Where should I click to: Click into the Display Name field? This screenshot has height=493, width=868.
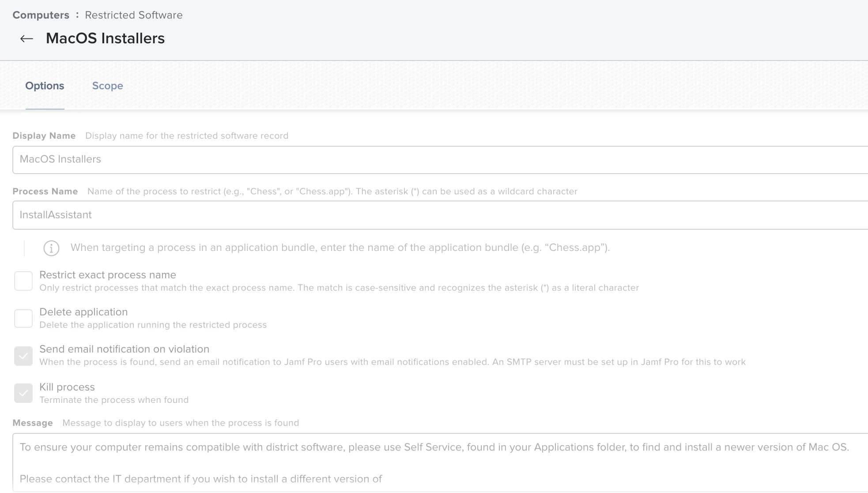coord(440,159)
